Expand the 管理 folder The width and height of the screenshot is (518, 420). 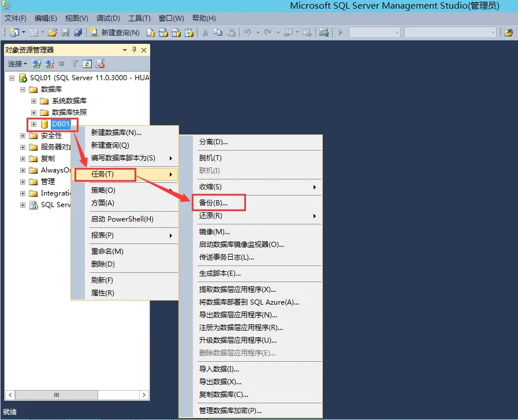[23, 182]
